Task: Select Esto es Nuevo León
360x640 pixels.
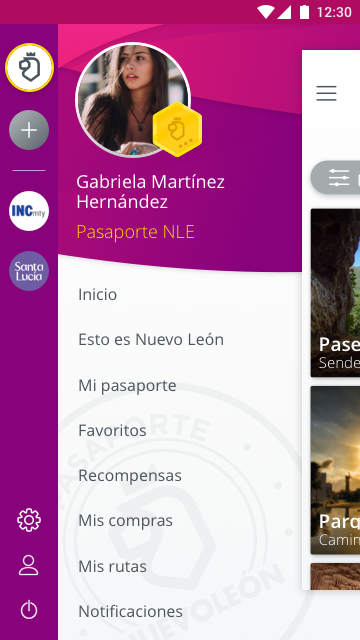Action: click(151, 340)
